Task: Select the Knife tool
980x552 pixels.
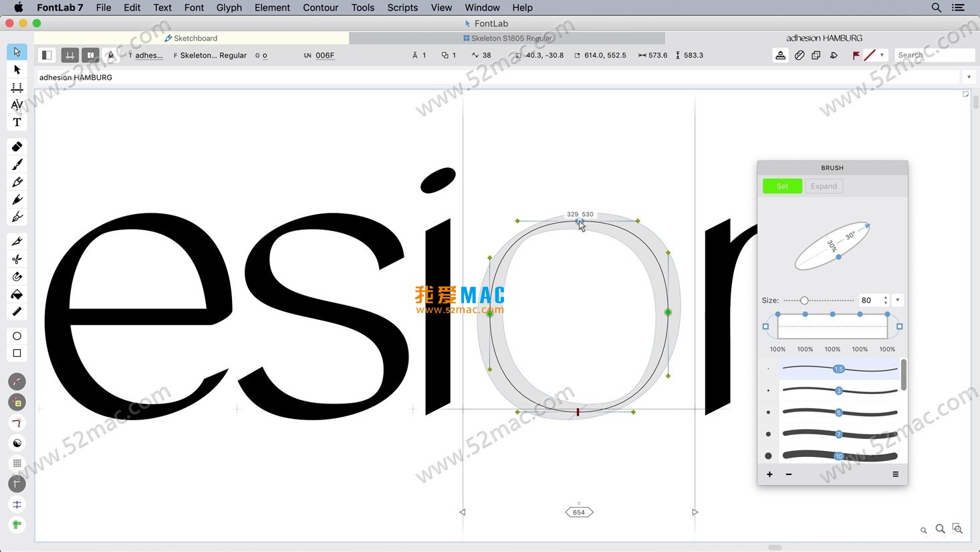Action: tap(17, 241)
